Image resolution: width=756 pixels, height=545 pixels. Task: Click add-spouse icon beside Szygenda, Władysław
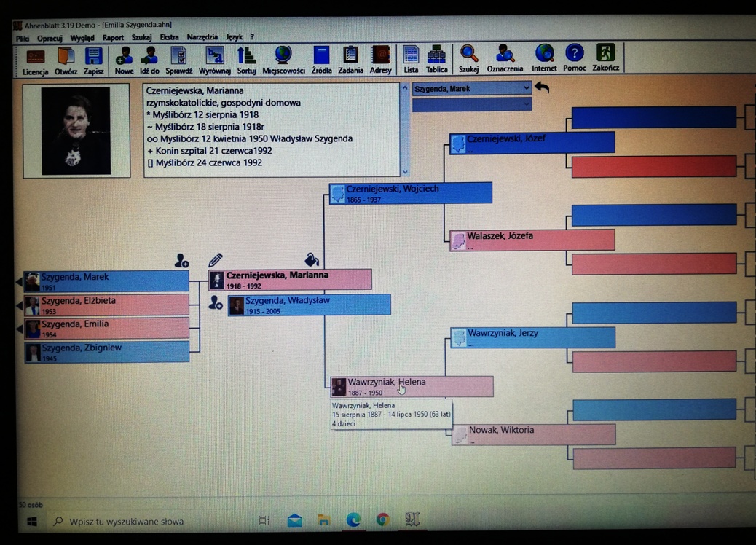(216, 303)
